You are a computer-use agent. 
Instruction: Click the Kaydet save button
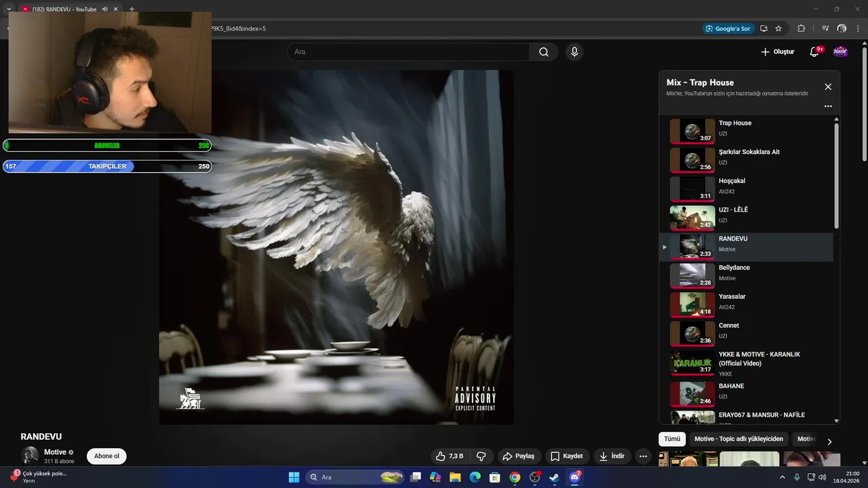point(566,456)
